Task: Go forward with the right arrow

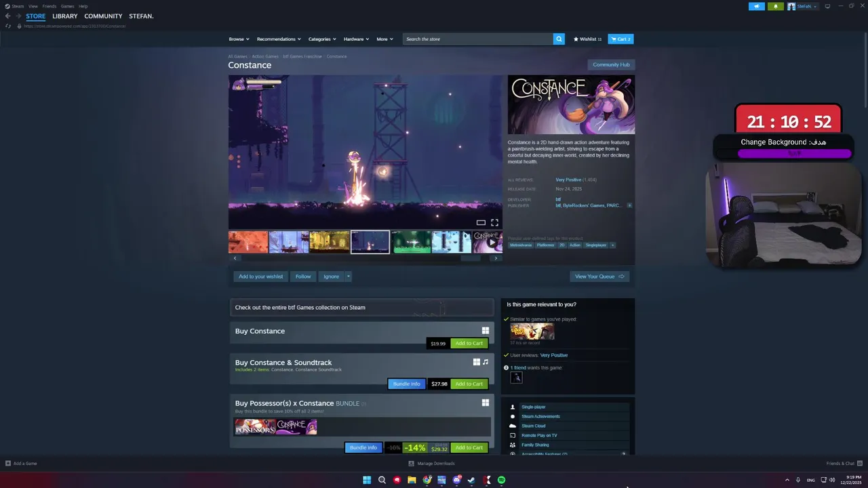Action: coord(18,16)
